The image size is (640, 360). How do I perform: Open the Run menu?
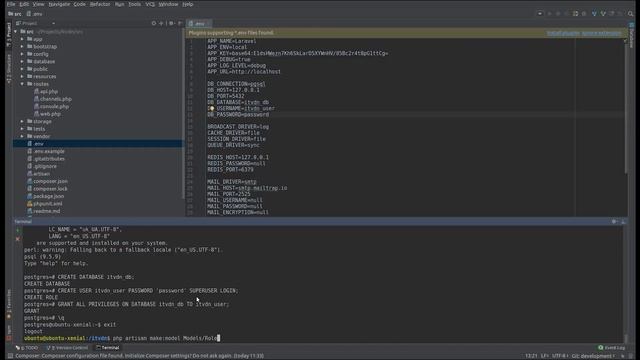pos(119,4)
